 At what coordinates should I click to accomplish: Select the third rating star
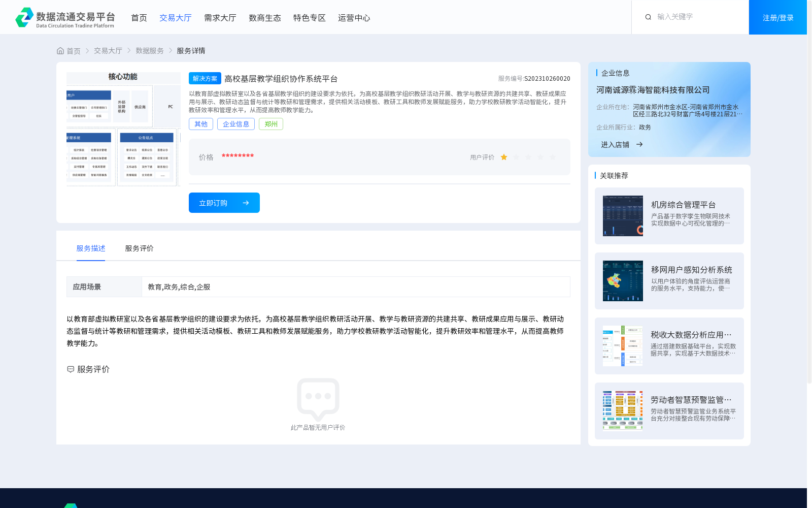pos(528,157)
